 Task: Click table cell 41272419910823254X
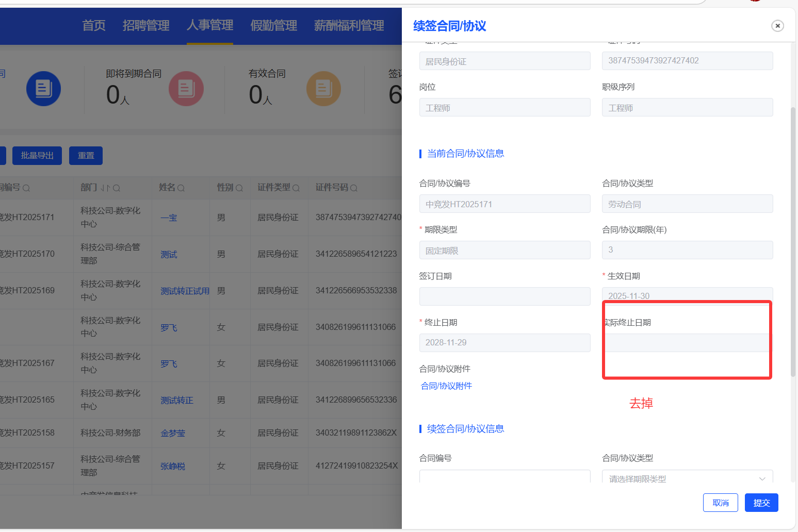pyautogui.click(x=357, y=466)
